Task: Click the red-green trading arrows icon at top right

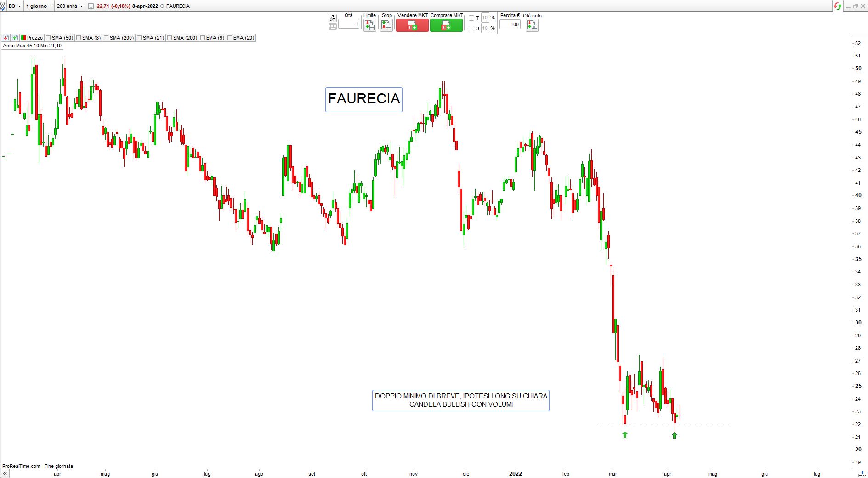Action: click(838, 6)
